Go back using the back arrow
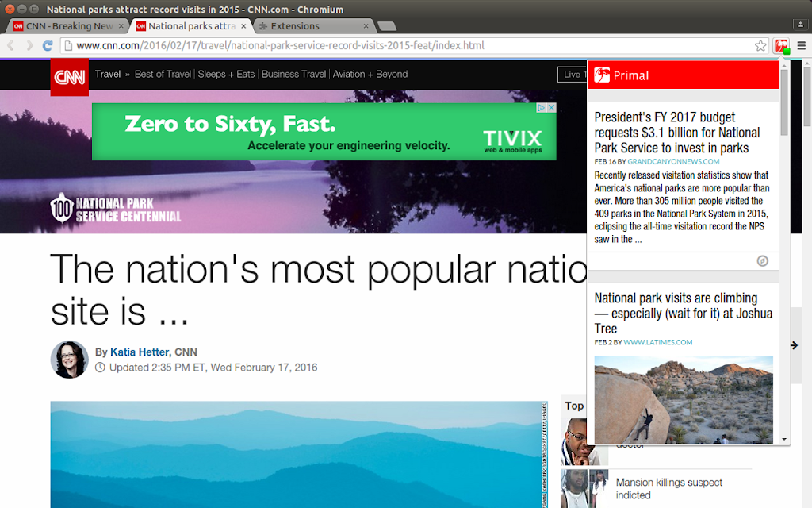Viewport: 812px width, 508px height. tap(11, 45)
